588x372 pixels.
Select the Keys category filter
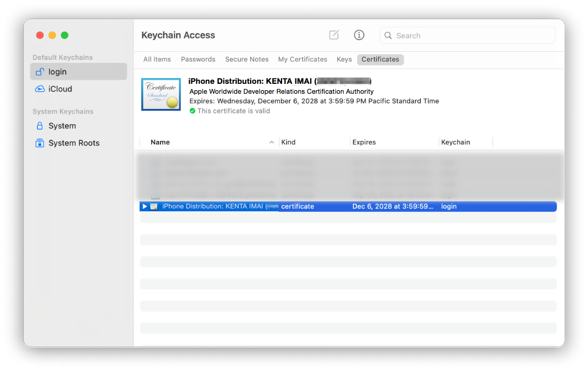pyautogui.click(x=344, y=59)
